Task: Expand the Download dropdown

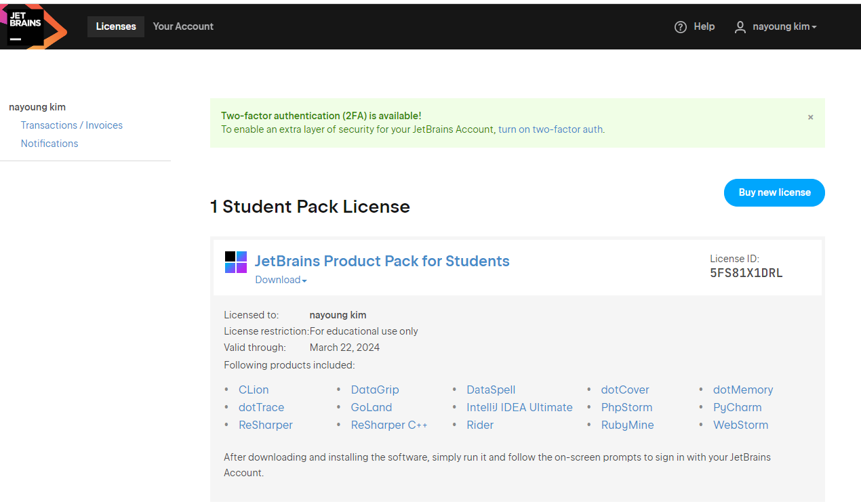Action: (x=281, y=280)
